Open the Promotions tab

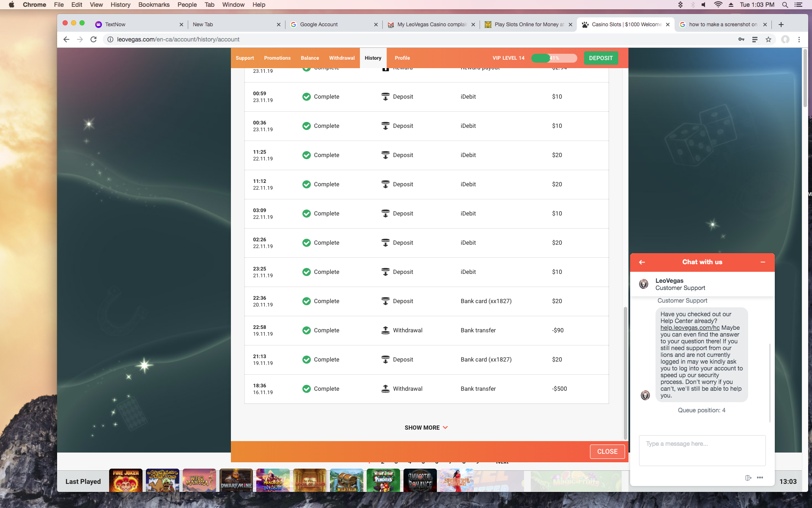277,58
